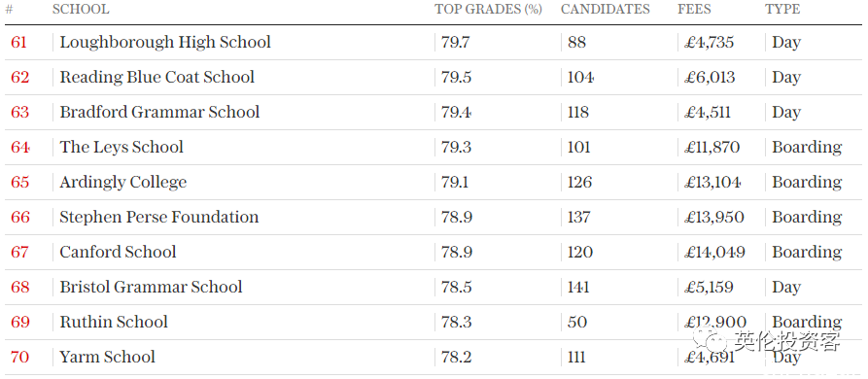Image resolution: width=868 pixels, height=379 pixels.
Task: Click Ruthin School name
Action: (x=114, y=322)
